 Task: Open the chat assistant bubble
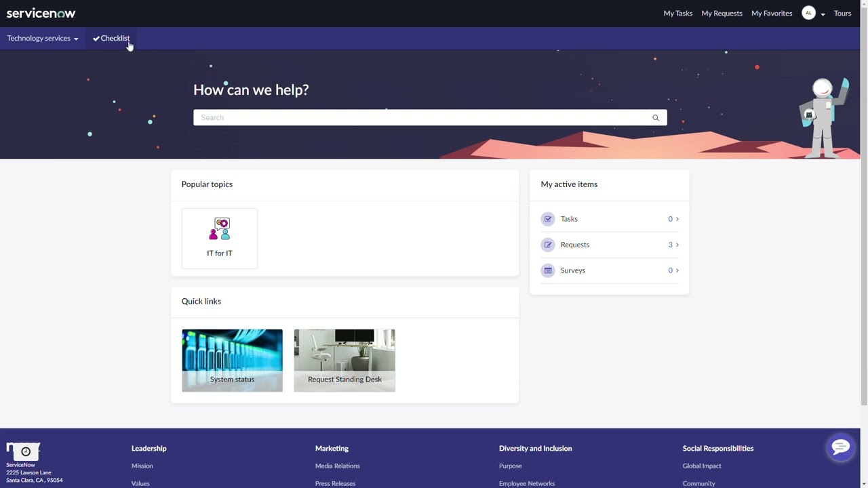pyautogui.click(x=840, y=447)
